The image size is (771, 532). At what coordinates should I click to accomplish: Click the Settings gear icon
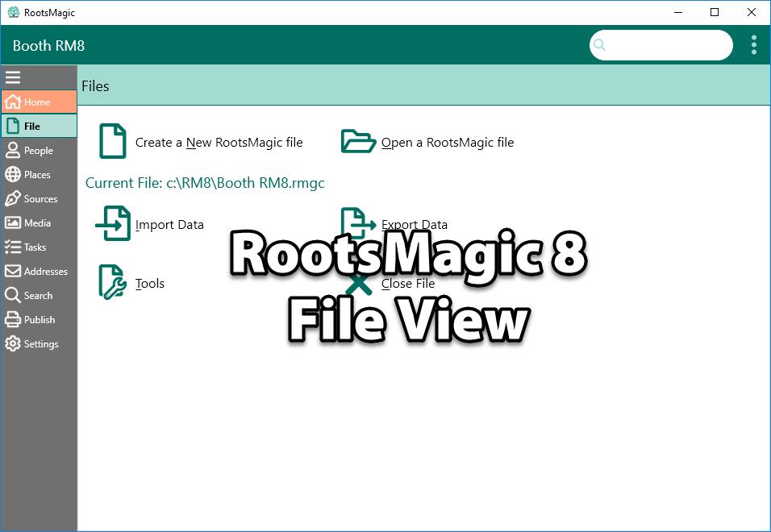click(13, 343)
